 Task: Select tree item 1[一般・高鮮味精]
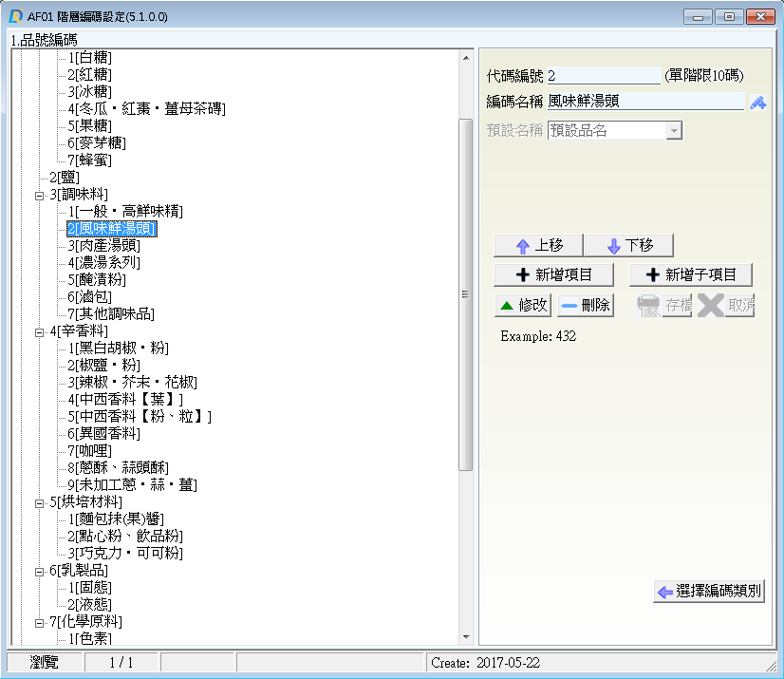125,211
